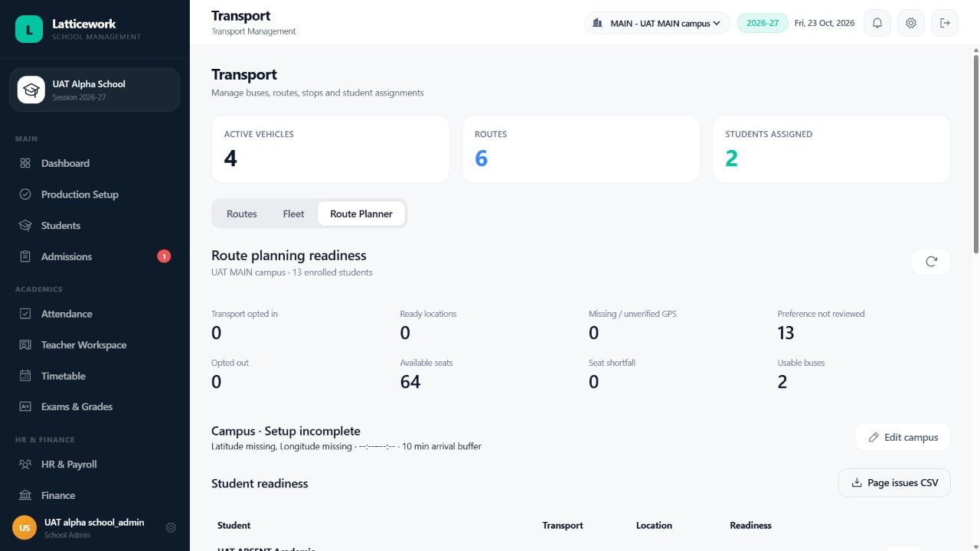Switch to the Routes tab
Image resolution: width=980 pixels, height=551 pixels.
coord(242,214)
